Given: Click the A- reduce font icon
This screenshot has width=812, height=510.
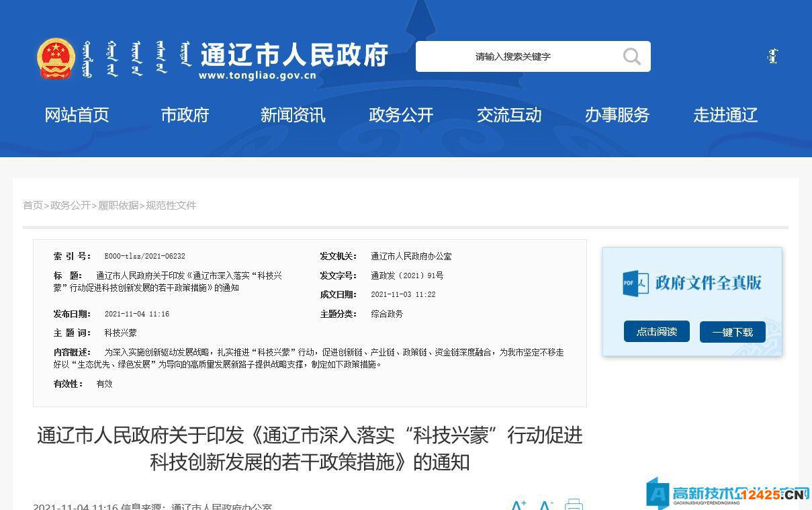Looking at the screenshot, I should pyautogui.click(x=546, y=504).
